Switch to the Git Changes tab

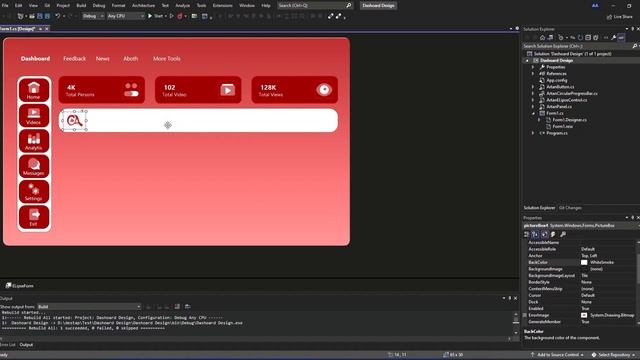570,208
